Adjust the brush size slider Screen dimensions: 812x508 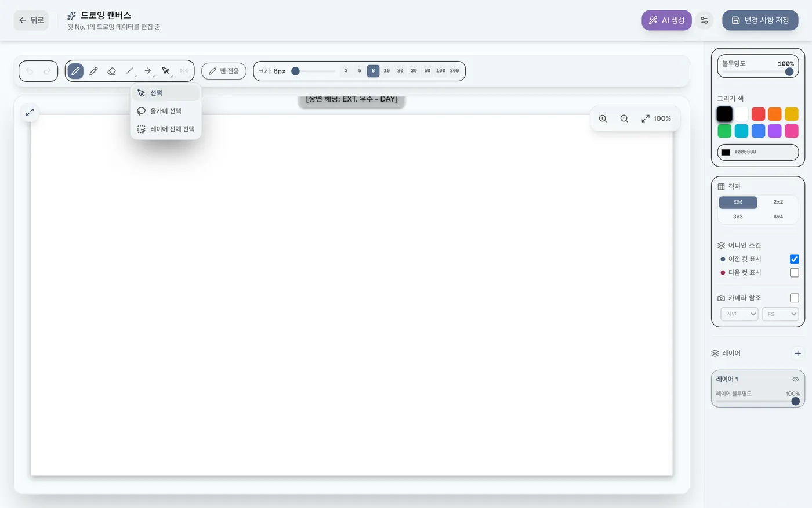(314, 71)
